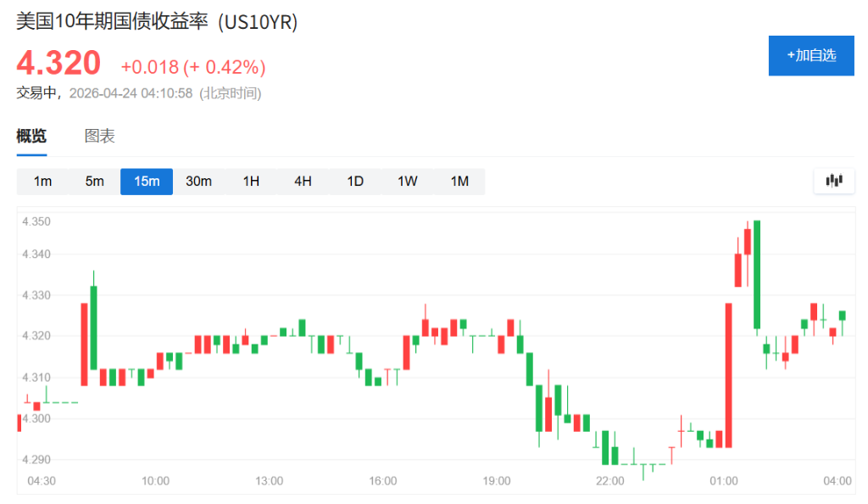The height and width of the screenshot is (504, 868).
Task: Pick the 1W interval
Action: coord(407,182)
